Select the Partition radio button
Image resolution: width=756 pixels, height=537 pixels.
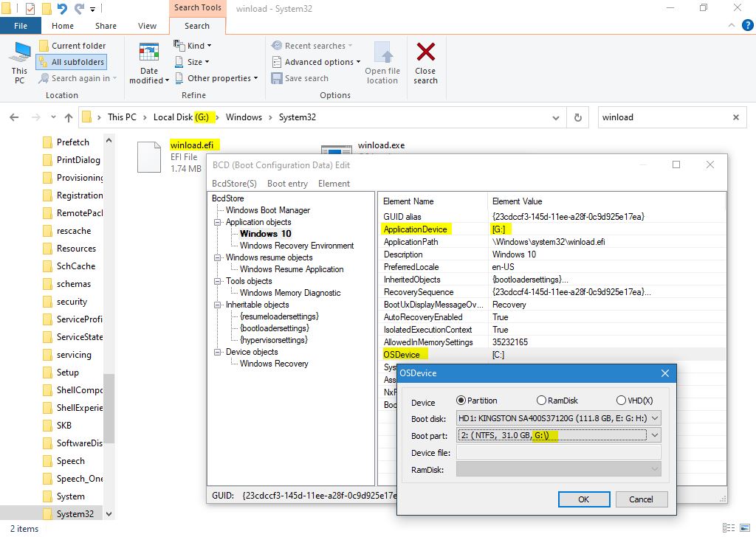(x=461, y=401)
